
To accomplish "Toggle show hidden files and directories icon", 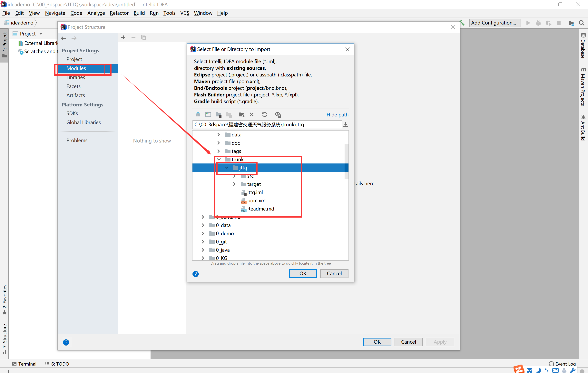I will (x=278, y=114).
